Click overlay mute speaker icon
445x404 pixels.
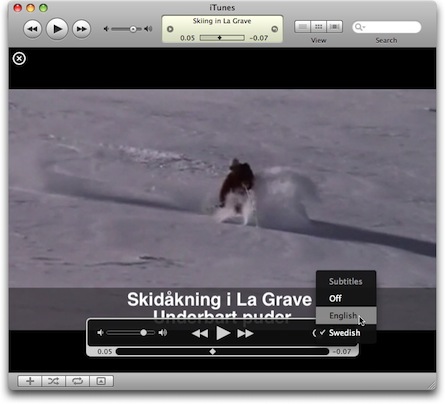(x=100, y=333)
